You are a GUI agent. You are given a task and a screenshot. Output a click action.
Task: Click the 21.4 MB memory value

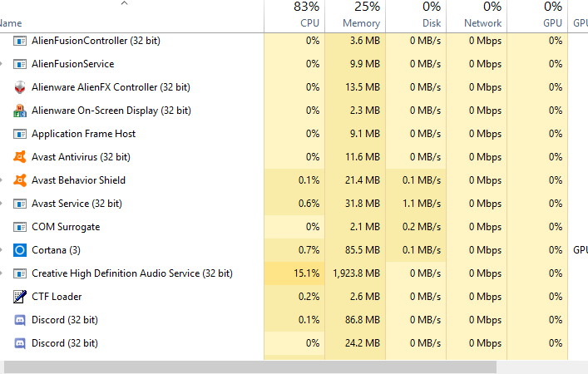pyautogui.click(x=363, y=180)
